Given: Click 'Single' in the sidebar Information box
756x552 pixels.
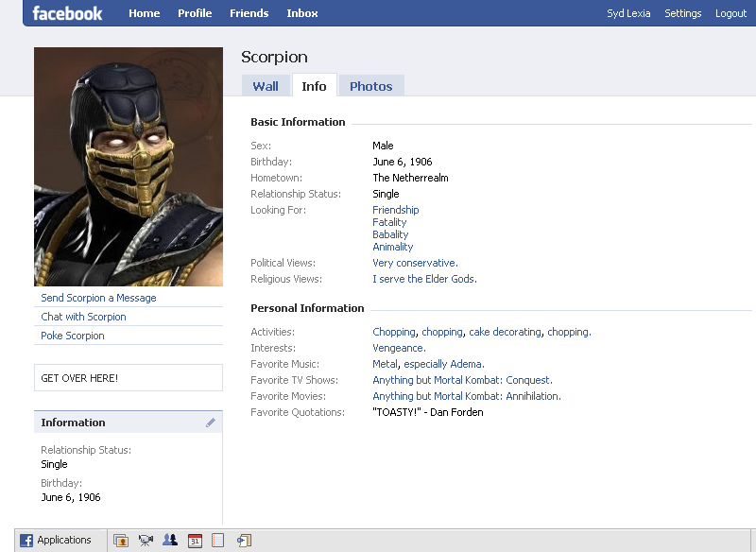Looking at the screenshot, I should tap(54, 464).
